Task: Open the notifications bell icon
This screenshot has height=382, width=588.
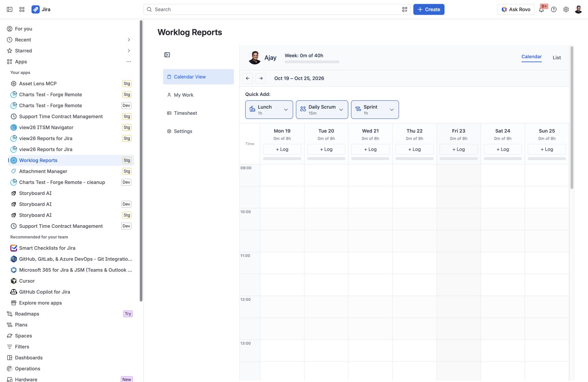Action: pyautogui.click(x=541, y=10)
